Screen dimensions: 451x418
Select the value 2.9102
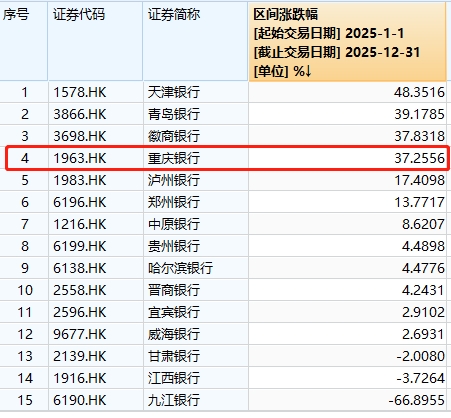tap(423, 312)
